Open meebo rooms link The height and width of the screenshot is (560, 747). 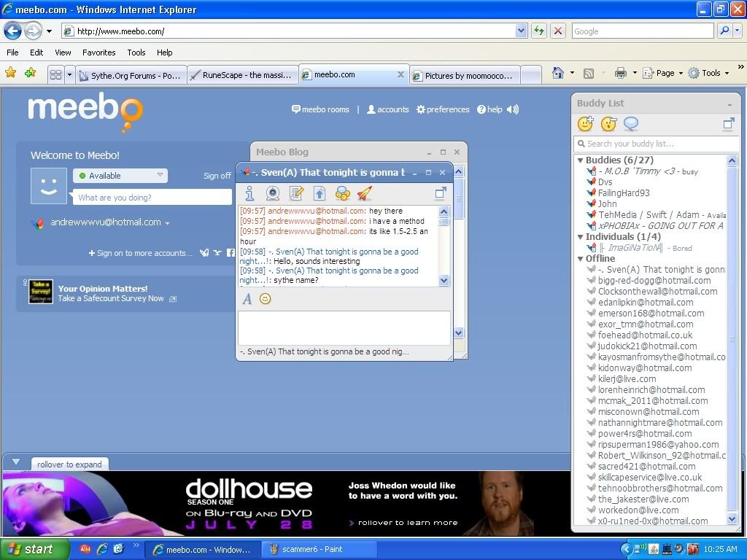(320, 109)
